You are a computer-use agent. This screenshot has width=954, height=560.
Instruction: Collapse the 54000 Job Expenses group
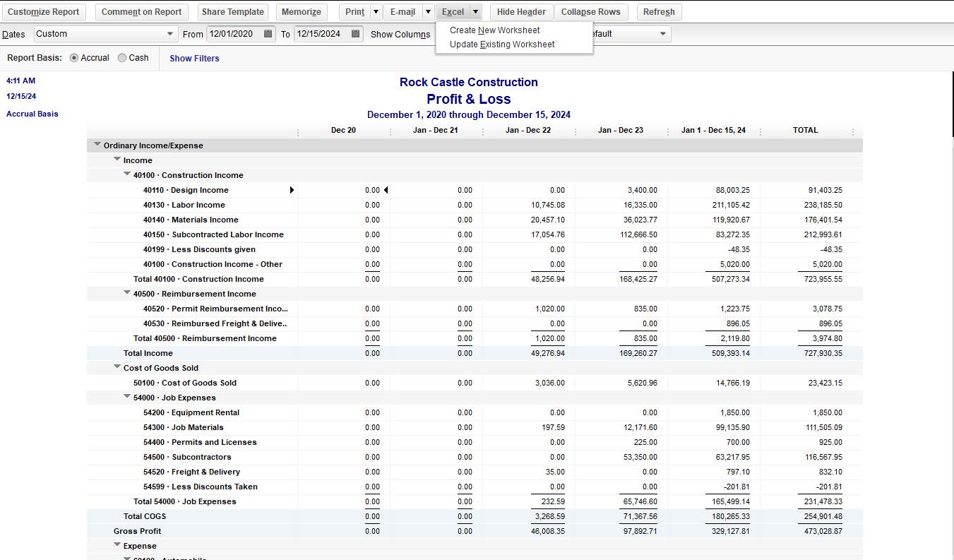[127, 397]
